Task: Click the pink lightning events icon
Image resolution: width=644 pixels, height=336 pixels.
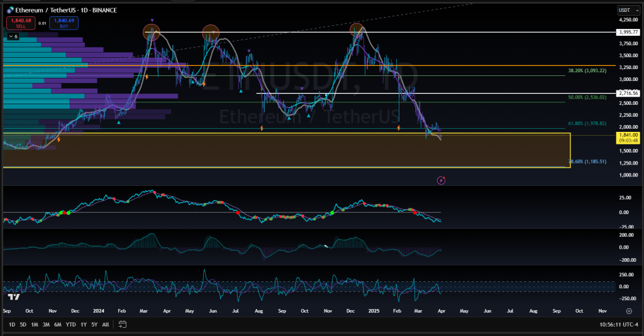Action: pos(441,180)
